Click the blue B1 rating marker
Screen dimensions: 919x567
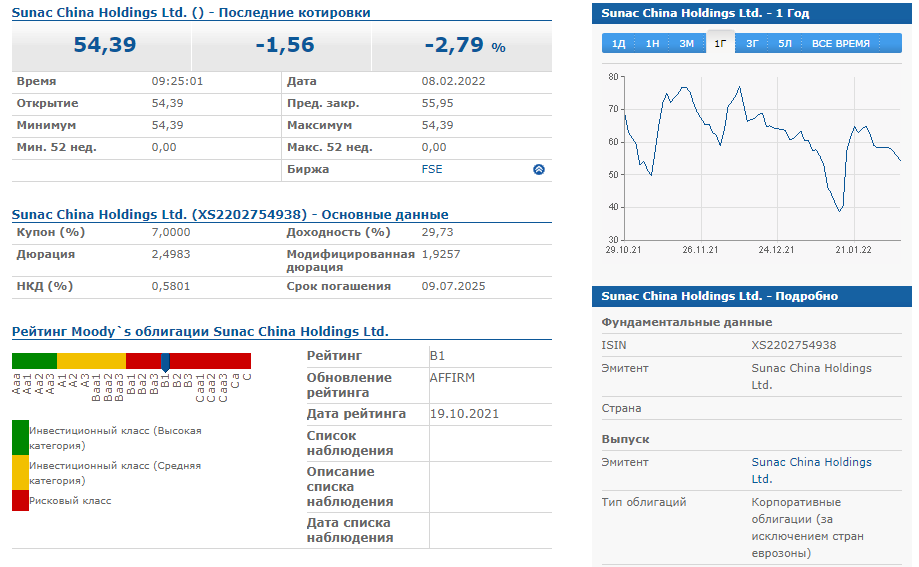click(165, 362)
